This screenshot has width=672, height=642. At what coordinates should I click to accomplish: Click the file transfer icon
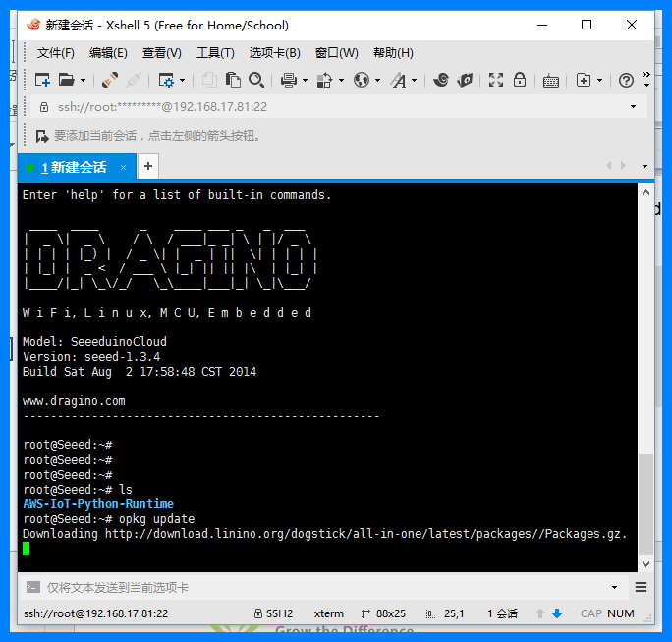[324, 80]
